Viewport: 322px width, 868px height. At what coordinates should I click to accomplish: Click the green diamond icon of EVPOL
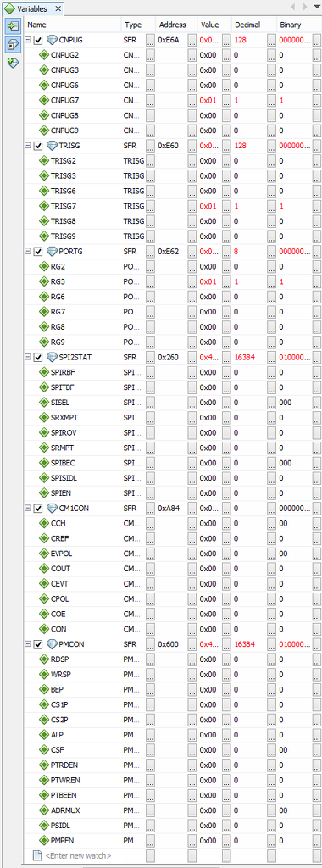pyautogui.click(x=44, y=553)
